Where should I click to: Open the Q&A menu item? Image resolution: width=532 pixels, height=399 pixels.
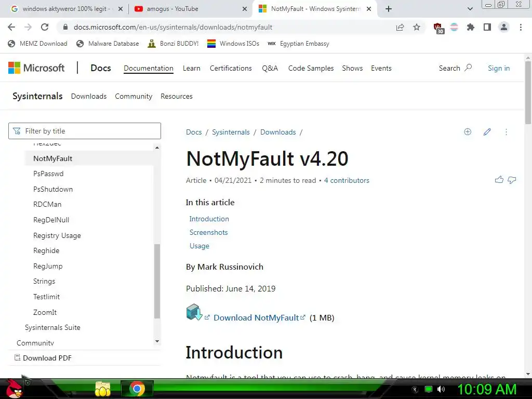click(x=270, y=68)
